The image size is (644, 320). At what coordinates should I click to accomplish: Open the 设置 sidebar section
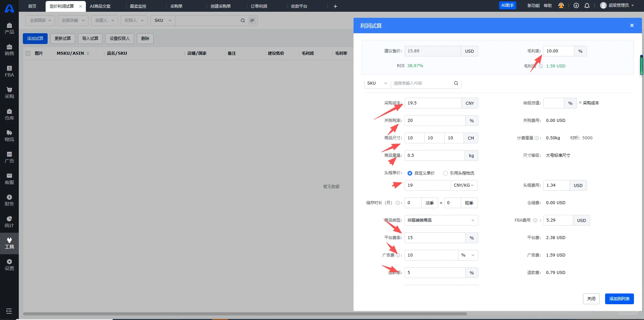[x=9, y=265]
